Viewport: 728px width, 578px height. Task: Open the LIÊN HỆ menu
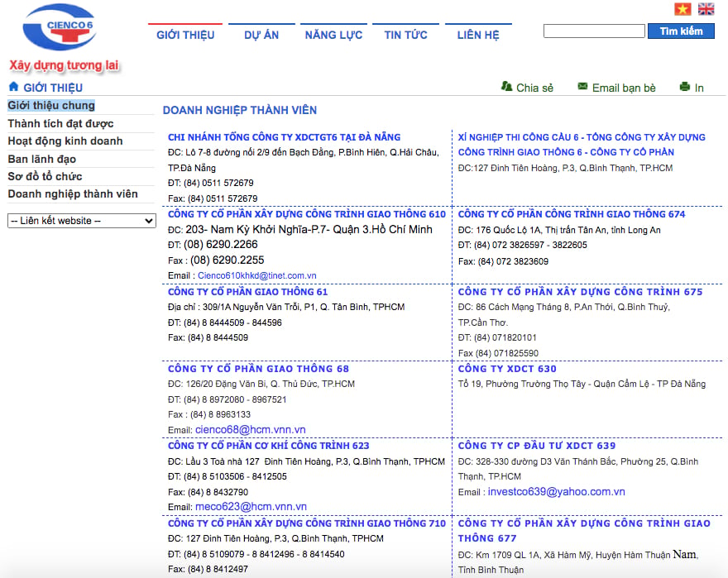pyautogui.click(x=478, y=35)
